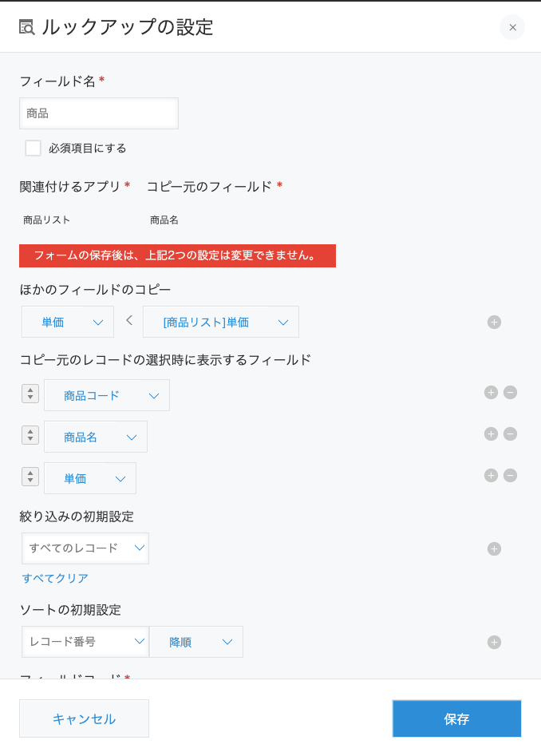This screenshot has width=541, height=756.
Task: Add another sort condition row
Action: 494,642
